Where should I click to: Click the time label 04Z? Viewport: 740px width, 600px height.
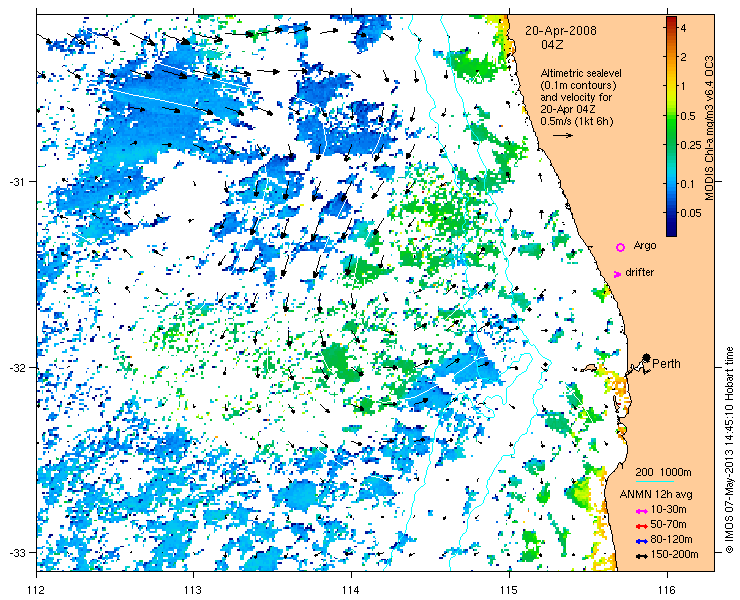552,45
